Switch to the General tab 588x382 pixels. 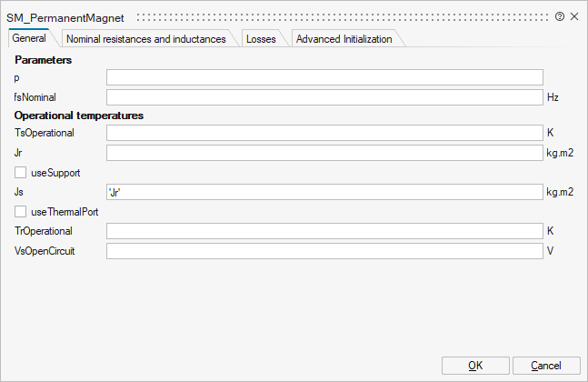tap(29, 39)
